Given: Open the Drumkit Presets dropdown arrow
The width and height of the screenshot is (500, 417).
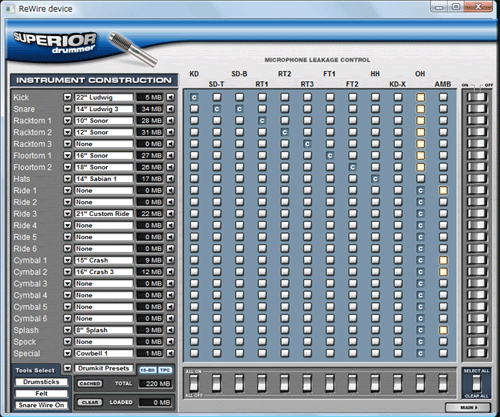Looking at the screenshot, I should point(67,368).
